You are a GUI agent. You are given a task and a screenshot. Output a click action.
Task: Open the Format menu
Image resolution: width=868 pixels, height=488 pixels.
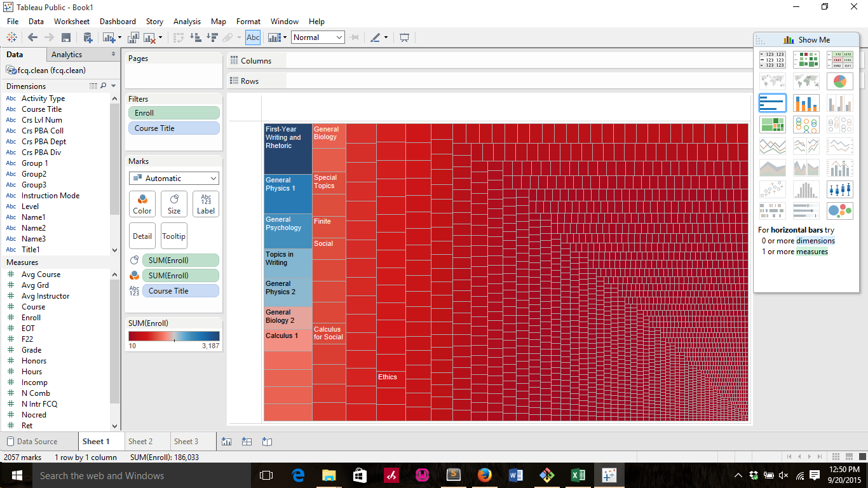coord(248,21)
